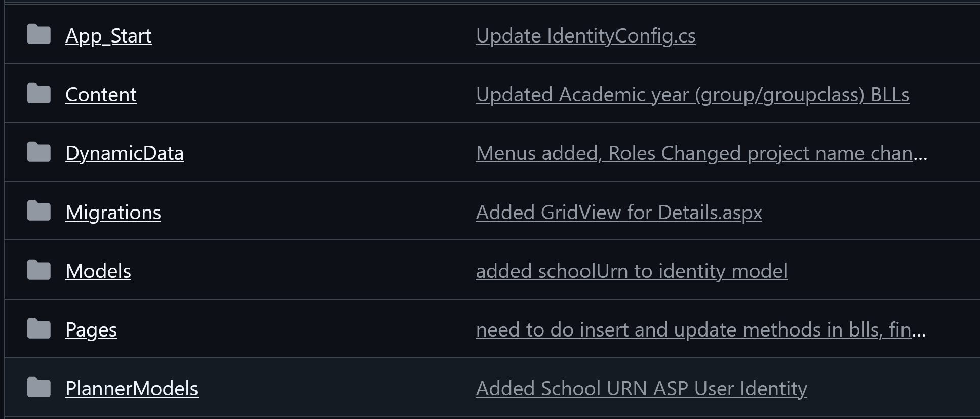Image resolution: width=980 pixels, height=419 pixels.
Task: Click the Models folder icon
Action: coord(38,270)
